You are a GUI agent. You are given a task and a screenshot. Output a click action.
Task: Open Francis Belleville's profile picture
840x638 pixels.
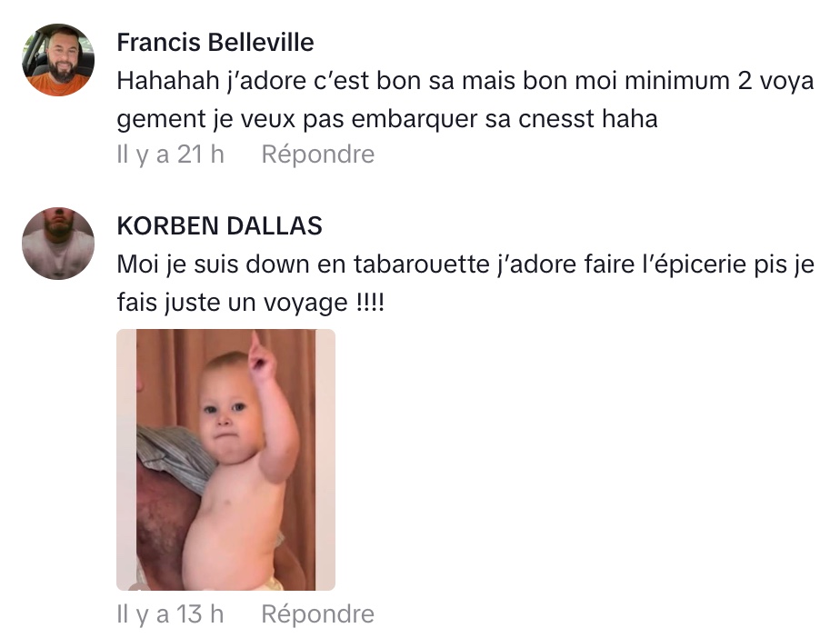tap(58, 59)
